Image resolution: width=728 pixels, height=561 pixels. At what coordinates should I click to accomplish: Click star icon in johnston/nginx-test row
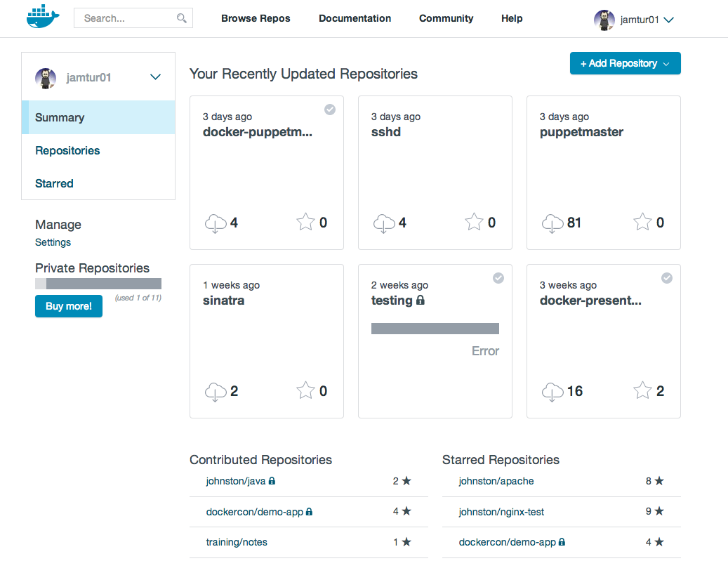[x=658, y=511]
